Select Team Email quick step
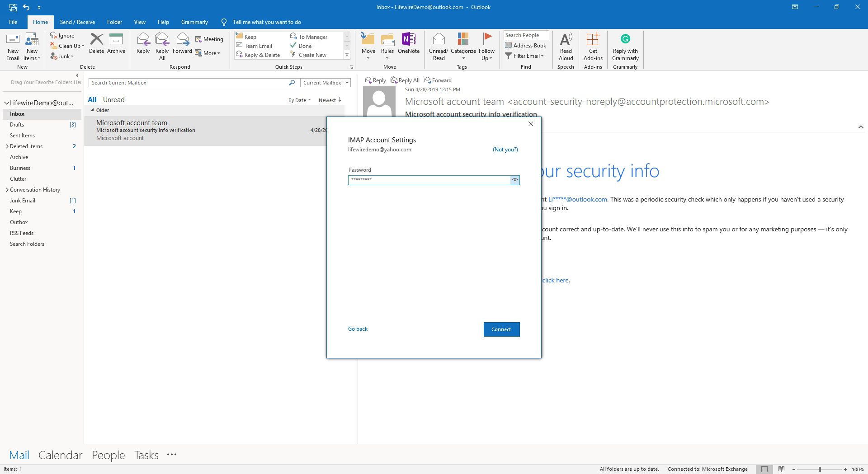Screen dimensions: 868x474 click(x=254, y=46)
